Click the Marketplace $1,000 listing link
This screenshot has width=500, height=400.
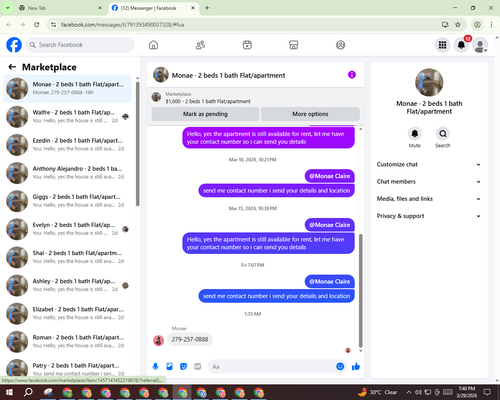(x=208, y=101)
